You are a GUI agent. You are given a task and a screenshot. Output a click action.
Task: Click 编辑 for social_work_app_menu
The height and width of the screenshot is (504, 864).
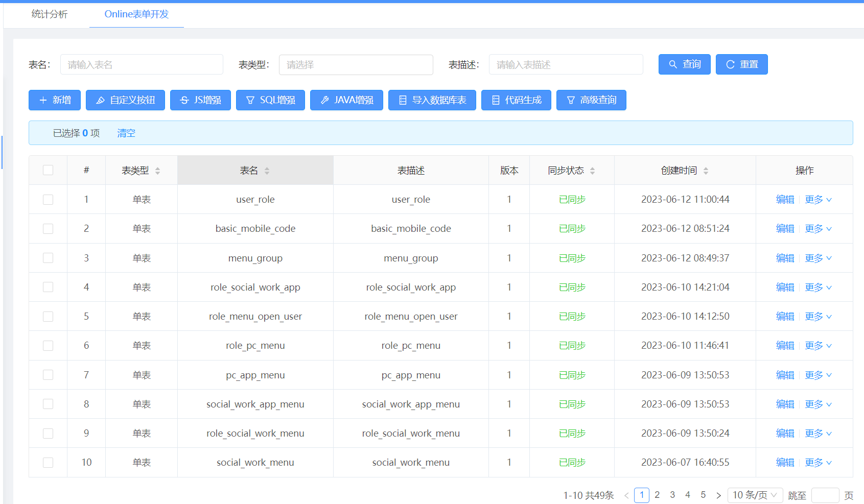point(785,404)
